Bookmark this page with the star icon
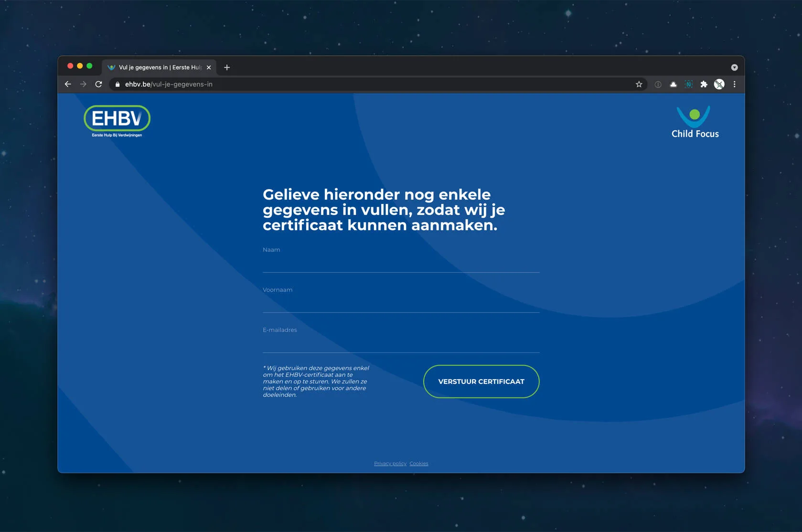Viewport: 802px width, 532px height. [x=639, y=84]
